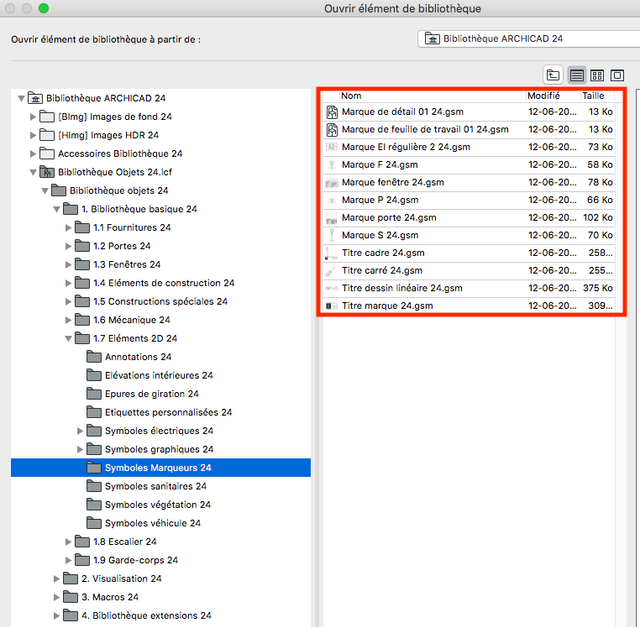Select Epures de giration 24 folder
Viewport: 640px width, 627px height.
click(x=151, y=394)
